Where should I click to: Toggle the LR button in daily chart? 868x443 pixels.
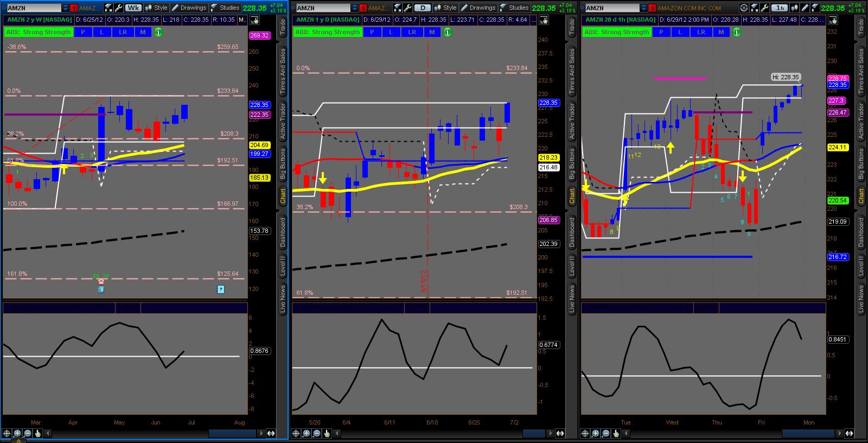412,32
